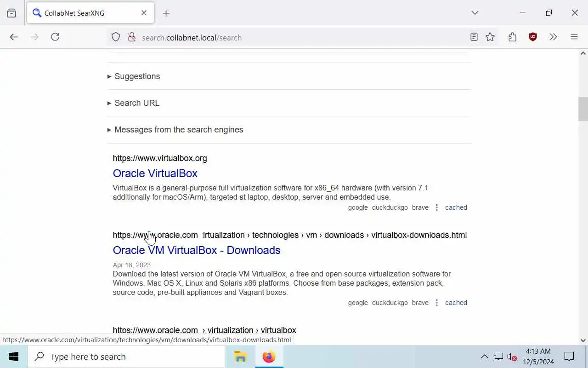Click oracle.com virtualbox-downloads.html URL breadcrumb
The width and height of the screenshot is (588, 368).
click(290, 235)
